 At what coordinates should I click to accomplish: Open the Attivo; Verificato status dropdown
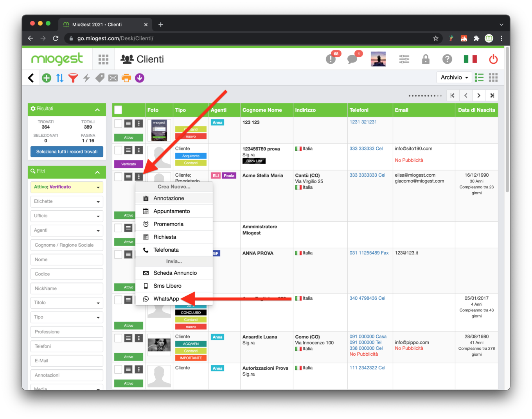(67, 187)
